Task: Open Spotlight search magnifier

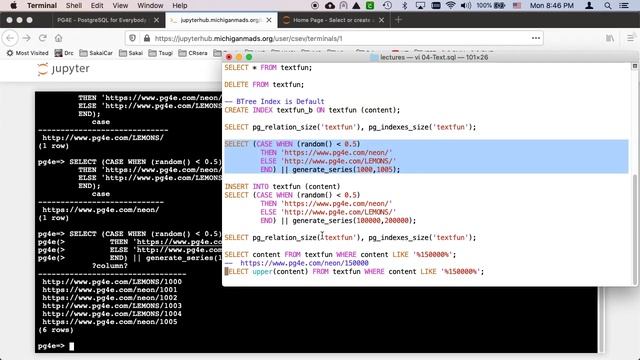Action: 608,5
